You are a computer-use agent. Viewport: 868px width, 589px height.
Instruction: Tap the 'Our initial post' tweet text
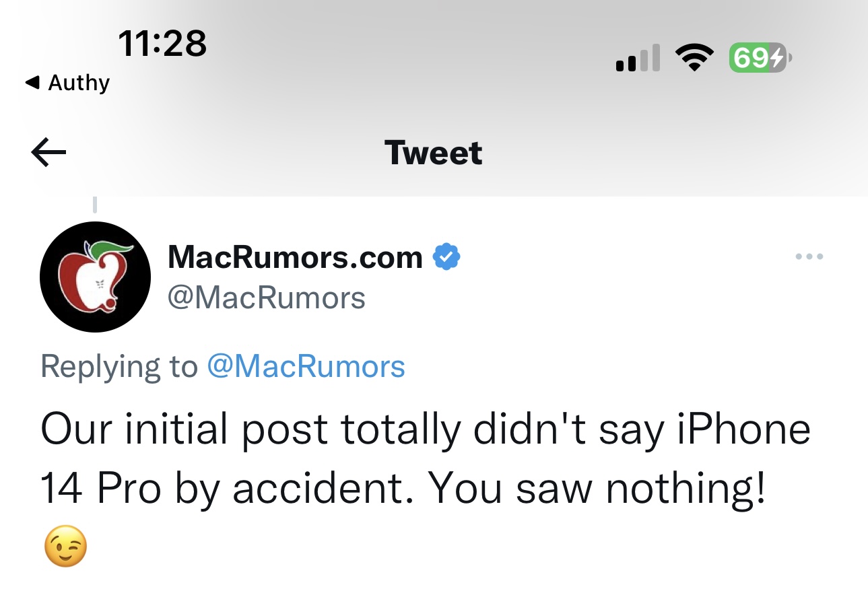click(426, 459)
